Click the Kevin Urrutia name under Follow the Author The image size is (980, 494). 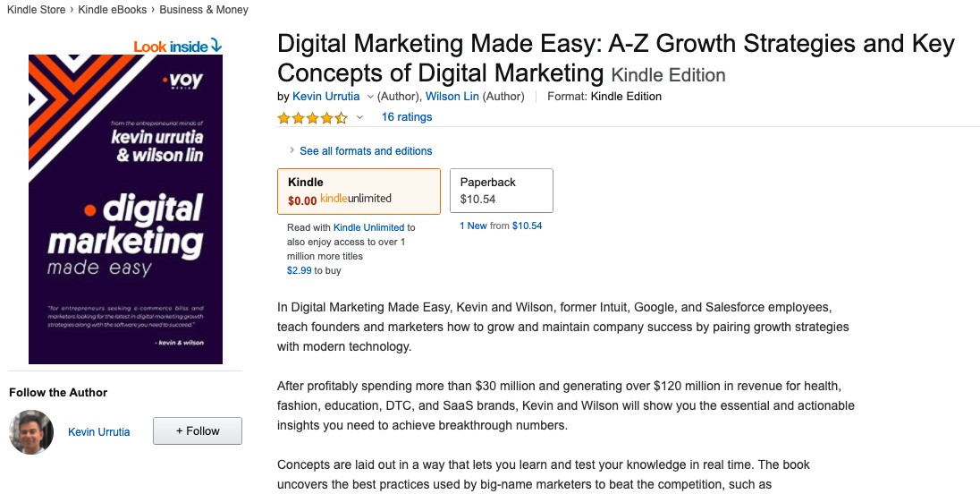click(98, 432)
